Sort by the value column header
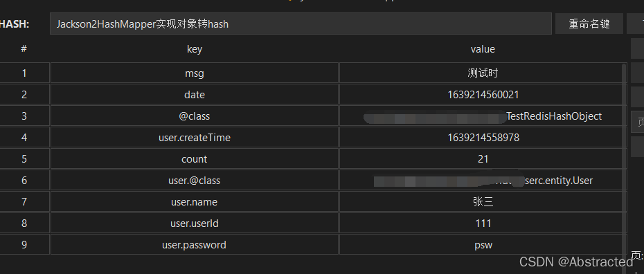 pyautogui.click(x=483, y=49)
